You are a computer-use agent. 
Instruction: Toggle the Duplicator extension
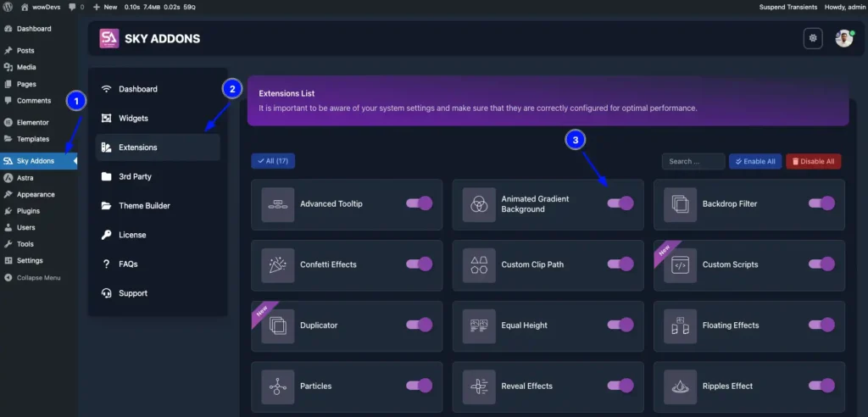[419, 325]
